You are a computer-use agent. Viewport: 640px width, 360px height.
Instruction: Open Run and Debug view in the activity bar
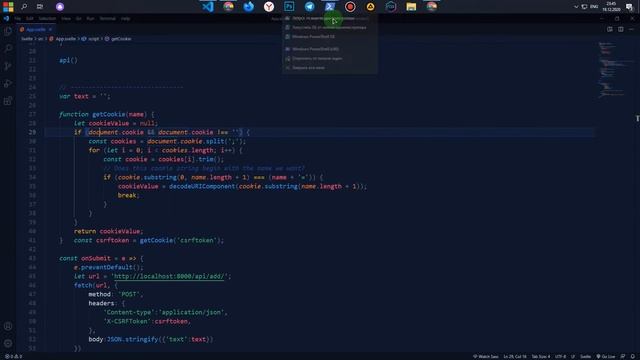pos(8,84)
